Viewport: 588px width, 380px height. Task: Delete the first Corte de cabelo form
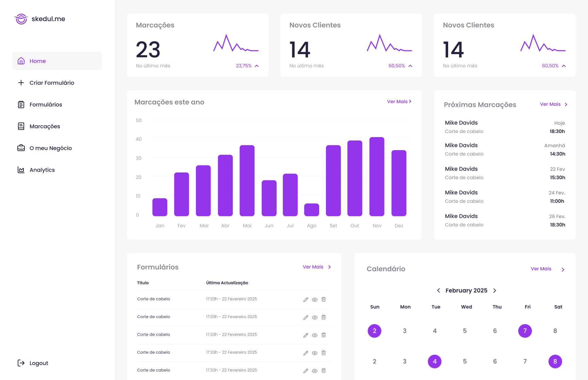[324, 299]
